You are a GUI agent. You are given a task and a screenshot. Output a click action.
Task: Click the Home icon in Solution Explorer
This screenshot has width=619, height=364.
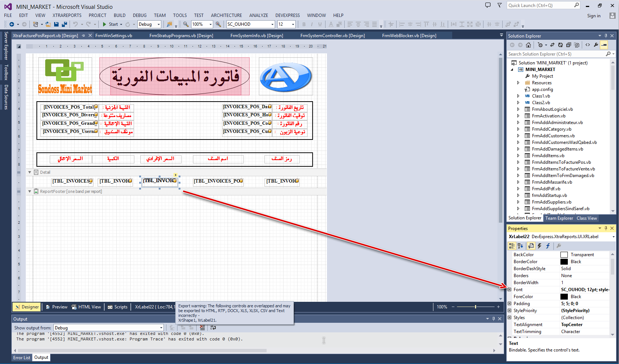528,45
